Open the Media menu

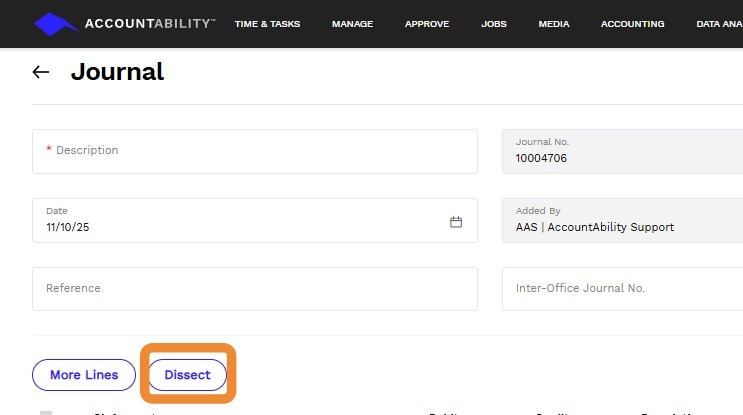pyautogui.click(x=554, y=24)
